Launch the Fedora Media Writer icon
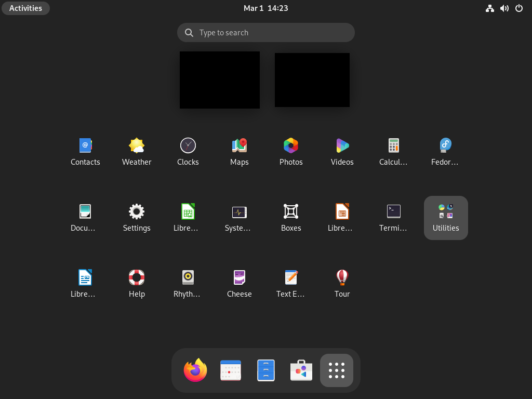 click(x=445, y=152)
